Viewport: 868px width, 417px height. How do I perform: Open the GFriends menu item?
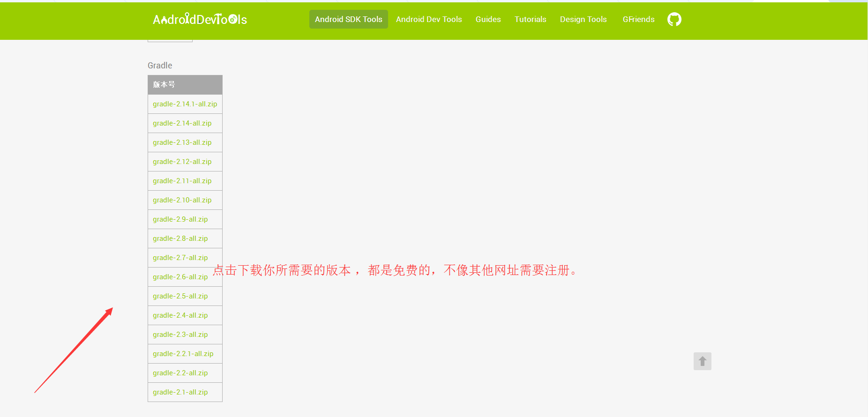[639, 19]
